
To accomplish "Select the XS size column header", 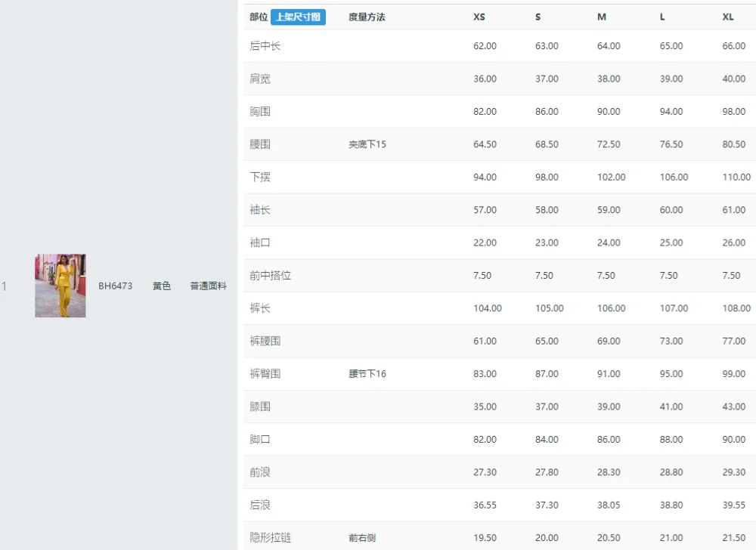I will pos(479,17).
